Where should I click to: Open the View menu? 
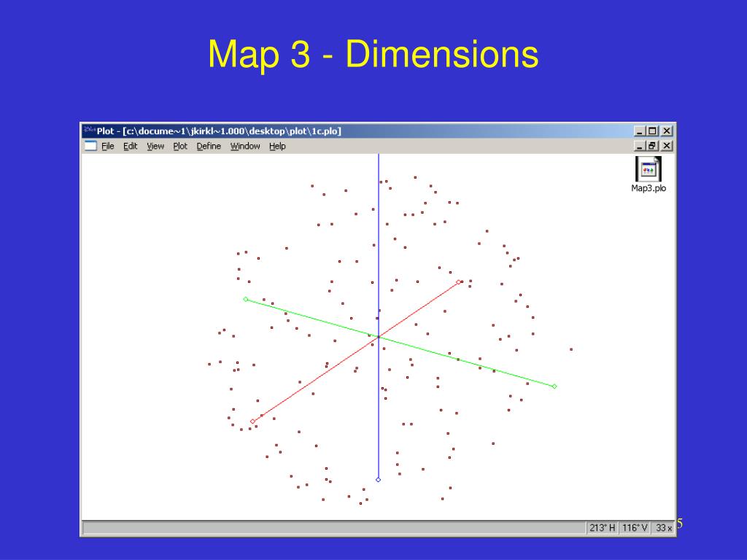(x=155, y=146)
